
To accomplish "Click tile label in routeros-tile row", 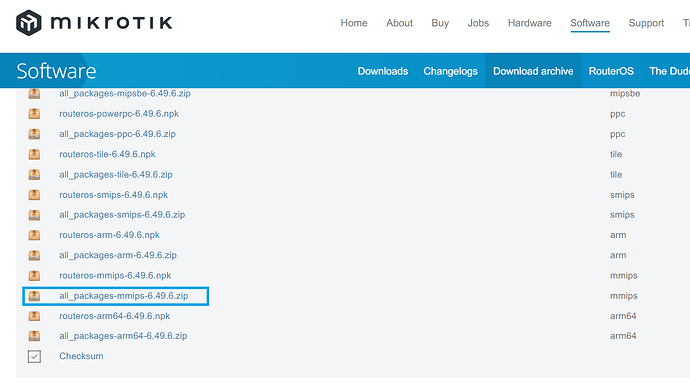I will tap(616, 154).
